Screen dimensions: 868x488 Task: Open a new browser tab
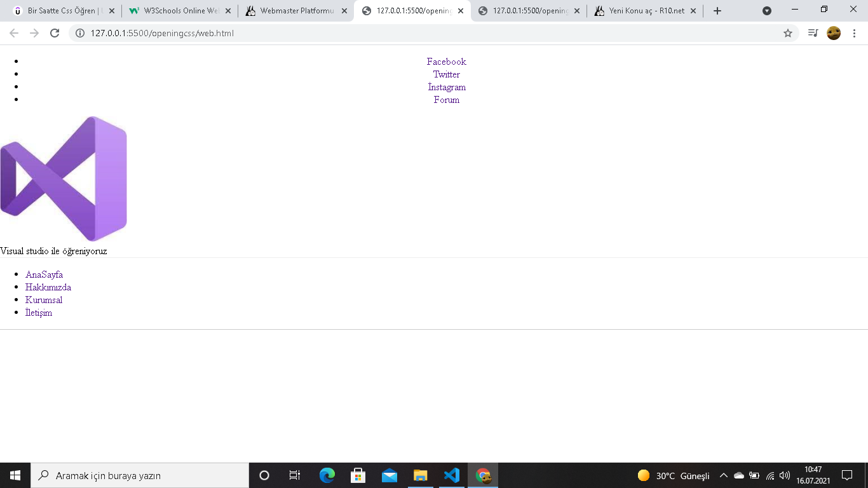tap(717, 11)
